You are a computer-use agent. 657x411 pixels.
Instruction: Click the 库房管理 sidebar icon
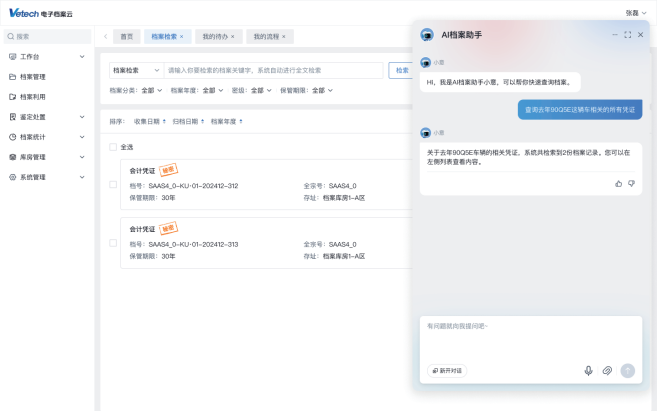click(13, 157)
